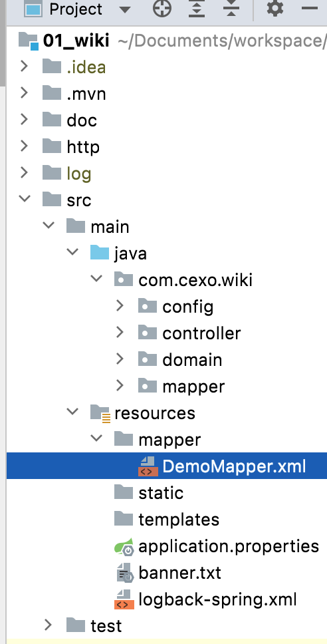The width and height of the screenshot is (327, 644).
Task: Click the Select Opened File locate icon
Action: point(162,8)
